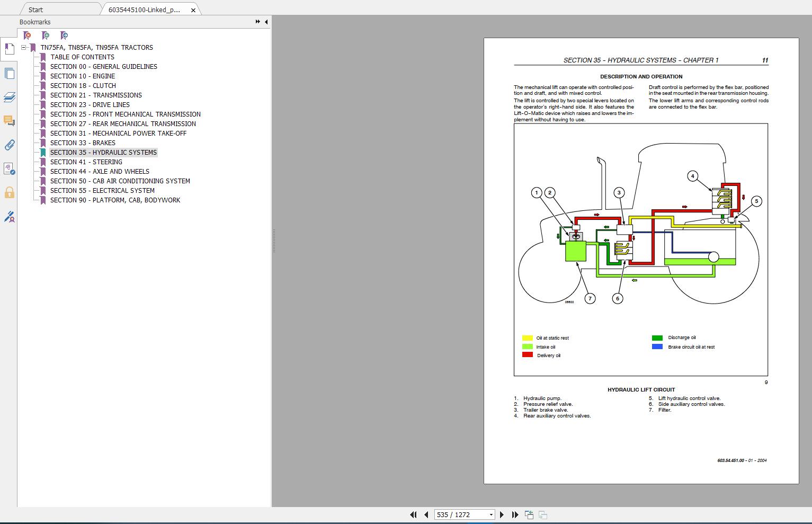Go to the next page
Image resolution: width=812 pixels, height=524 pixels.
502,514
